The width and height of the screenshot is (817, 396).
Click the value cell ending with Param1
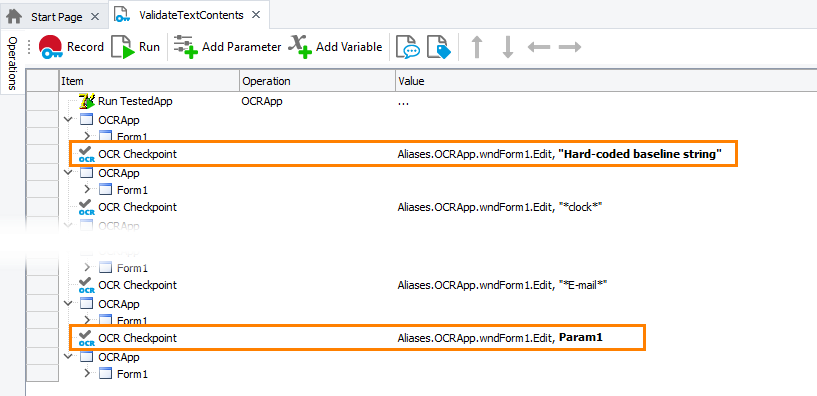(x=500, y=338)
